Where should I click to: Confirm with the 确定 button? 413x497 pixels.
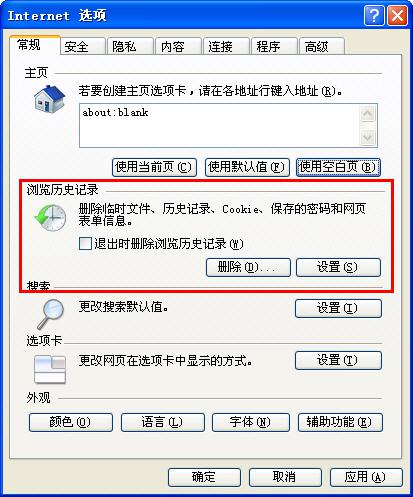[204, 477]
